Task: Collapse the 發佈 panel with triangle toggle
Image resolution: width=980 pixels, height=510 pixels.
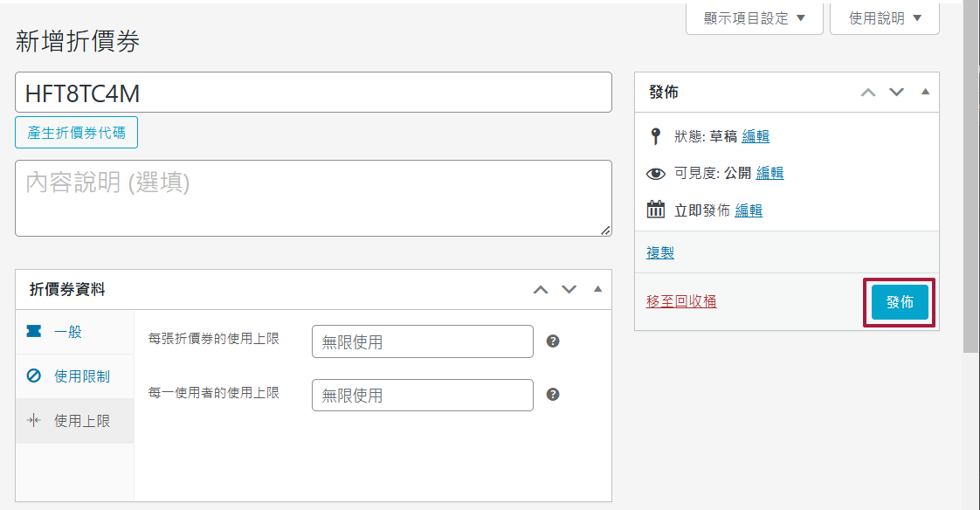Action: click(x=925, y=93)
